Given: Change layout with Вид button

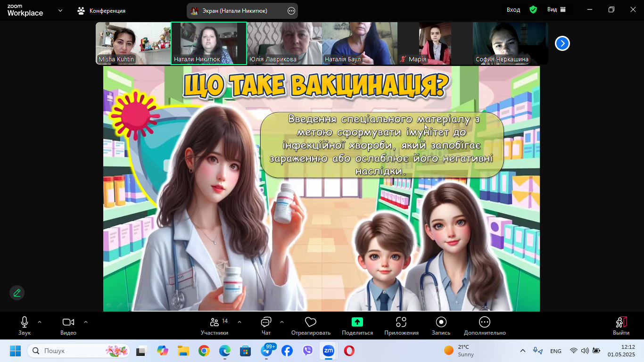Looking at the screenshot, I should (556, 10).
